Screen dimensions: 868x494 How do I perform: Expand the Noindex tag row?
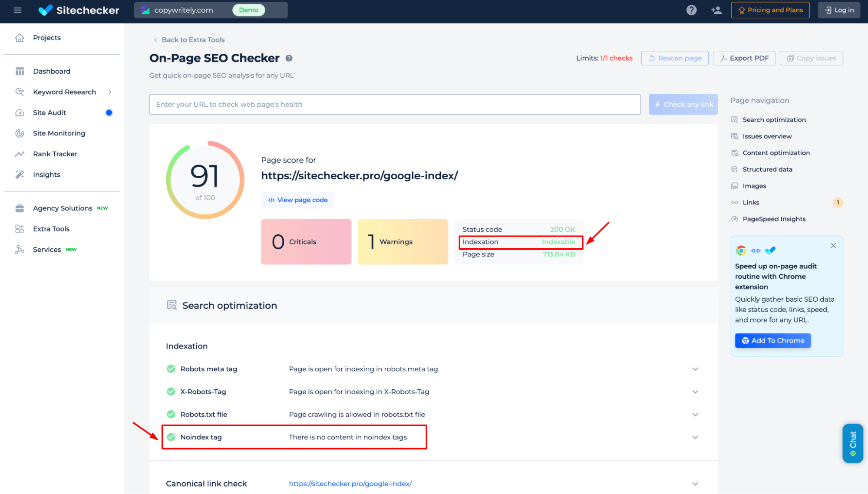[x=695, y=437]
